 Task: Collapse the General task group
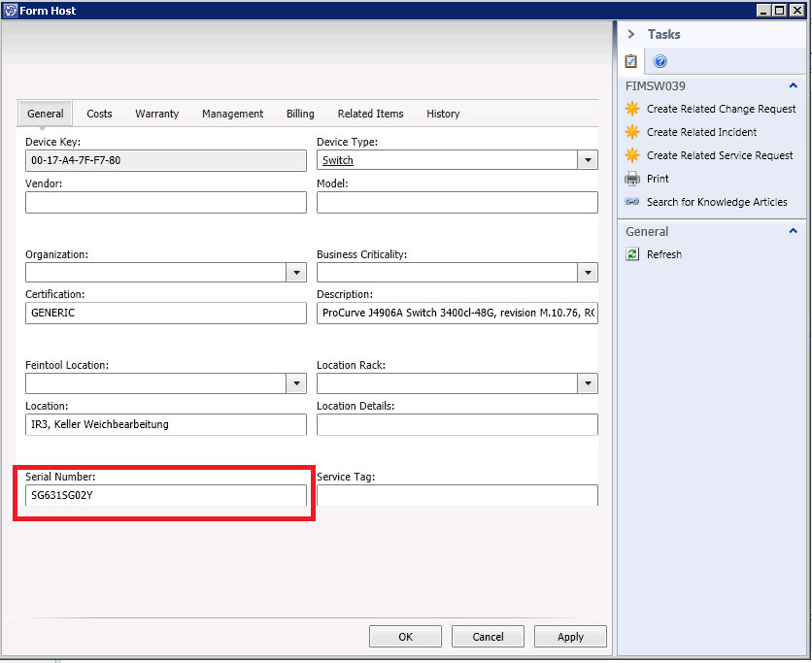coord(793,231)
